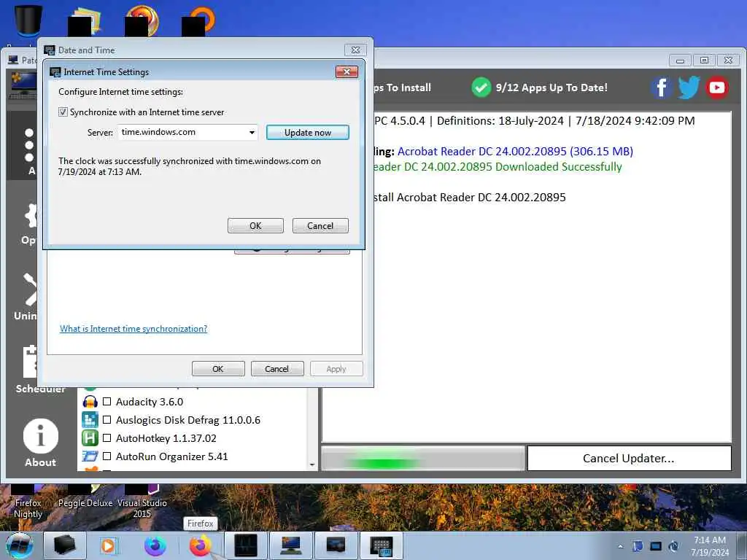Open the About section in Patch My PC sidebar
The image size is (747, 560).
tap(41, 443)
